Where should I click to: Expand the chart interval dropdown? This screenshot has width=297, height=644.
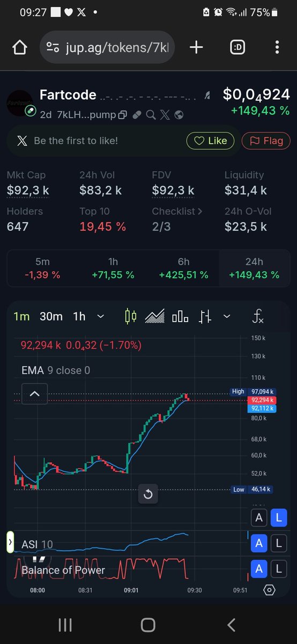point(100,317)
